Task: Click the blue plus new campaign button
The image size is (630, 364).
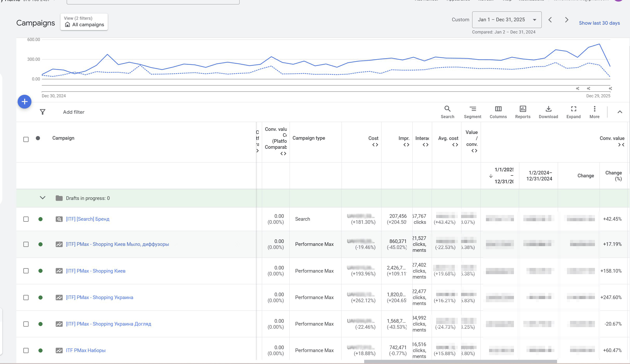Action: pos(25,102)
